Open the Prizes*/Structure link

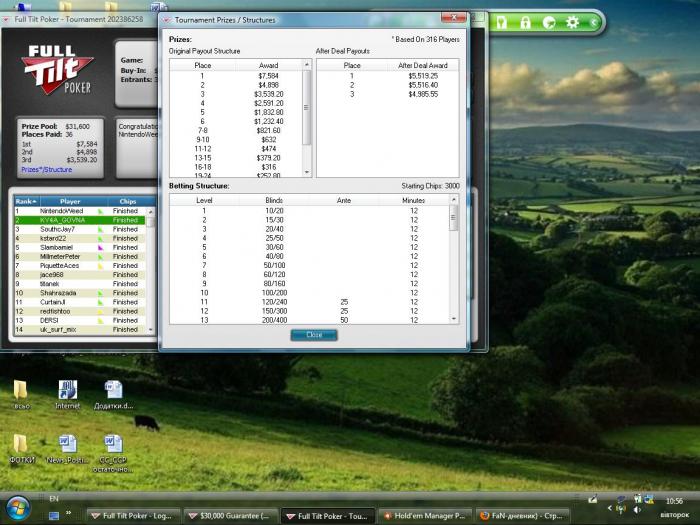(x=46, y=170)
